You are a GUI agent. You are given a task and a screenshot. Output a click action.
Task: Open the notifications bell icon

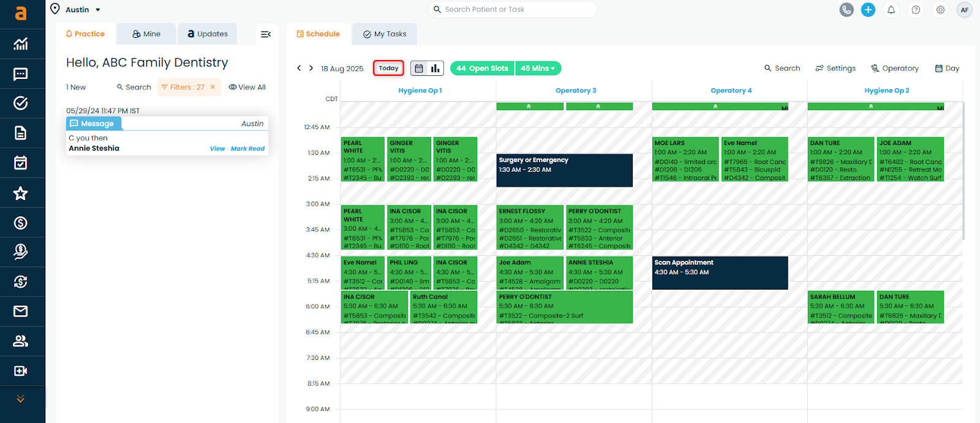pos(891,10)
